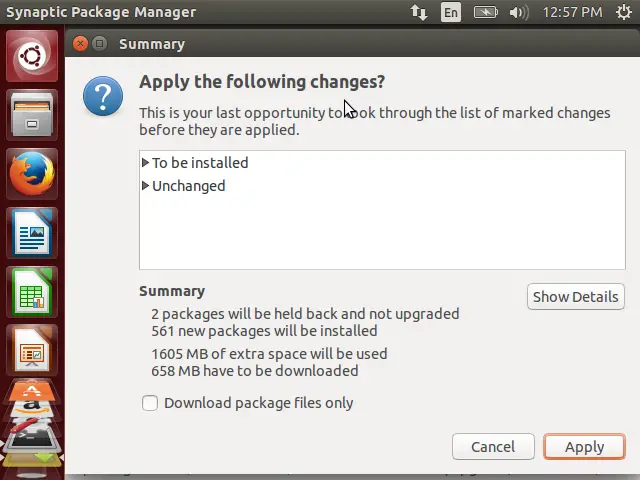The width and height of the screenshot is (640, 480).
Task: Open Ubuntu Software Center launcher icon
Action: pyautogui.click(x=32, y=391)
